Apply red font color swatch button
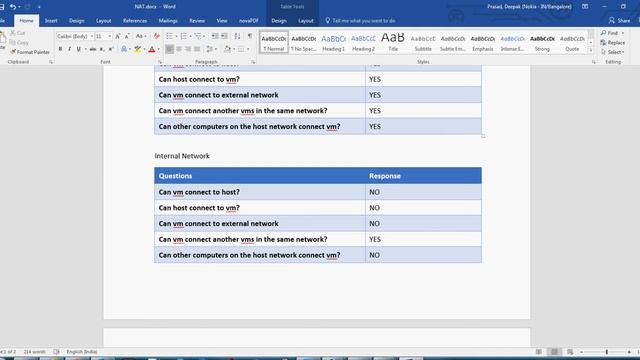Screen dimensions: 640x360 click(152, 49)
